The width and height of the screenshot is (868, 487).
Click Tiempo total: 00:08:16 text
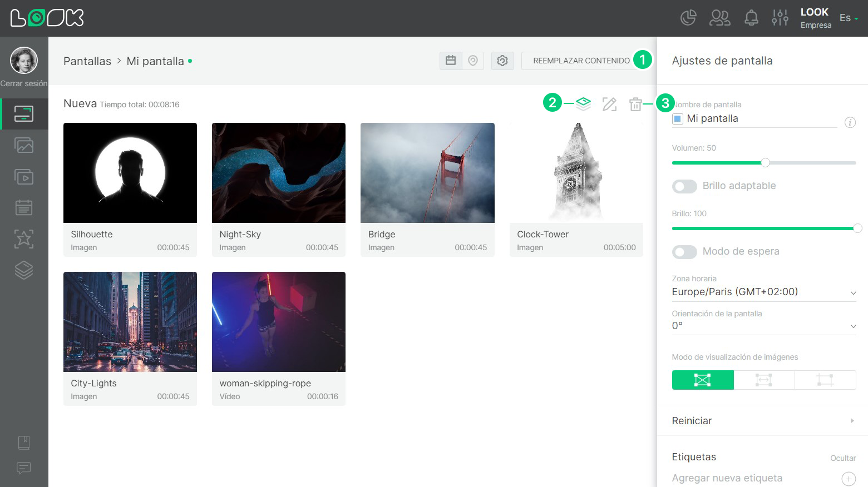140,105
